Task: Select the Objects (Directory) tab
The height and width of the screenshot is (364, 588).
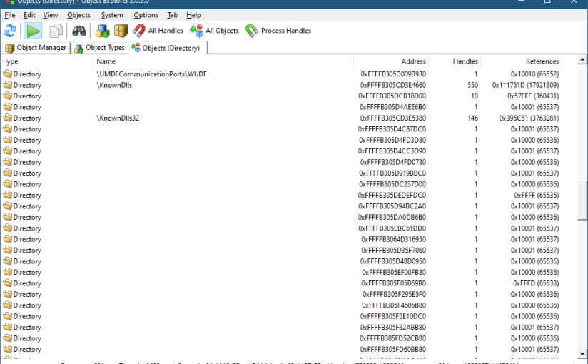Action: click(168, 48)
